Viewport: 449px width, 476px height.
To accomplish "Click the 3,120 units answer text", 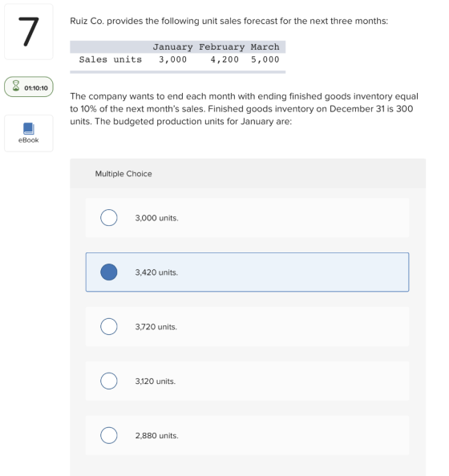I will (x=156, y=381).
